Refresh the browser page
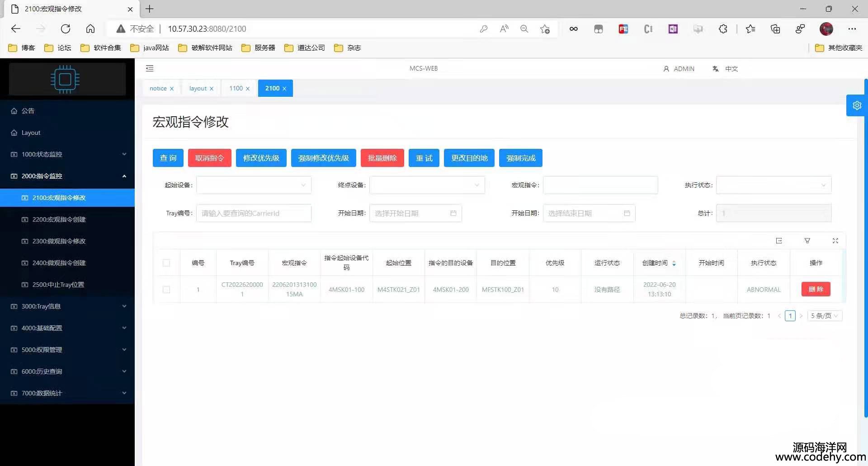The image size is (868, 466). click(66, 29)
